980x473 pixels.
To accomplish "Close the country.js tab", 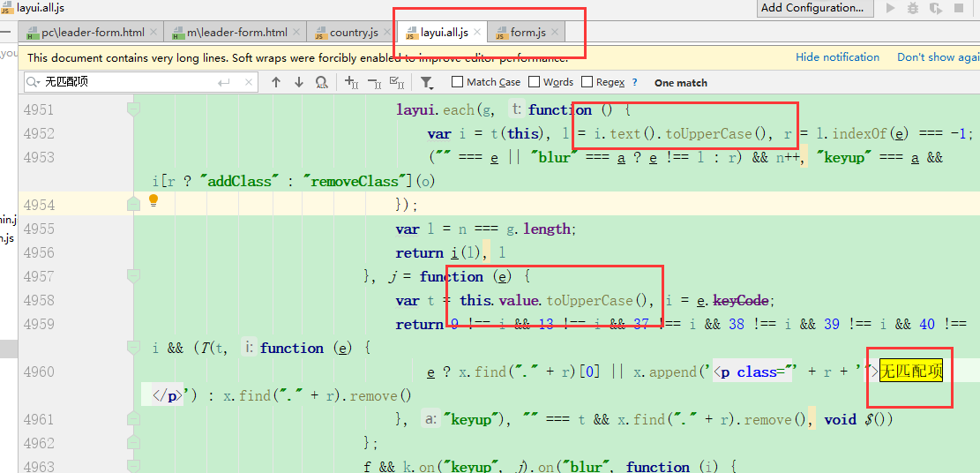I will [x=387, y=32].
